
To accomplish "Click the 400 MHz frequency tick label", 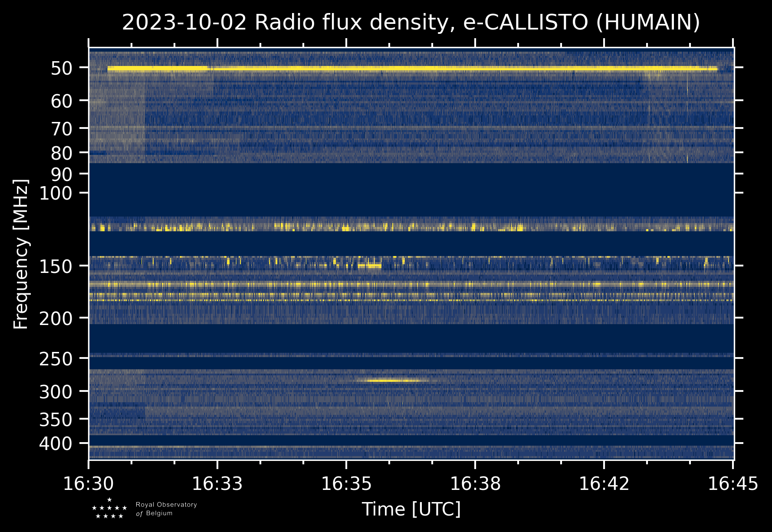I will tap(56, 444).
